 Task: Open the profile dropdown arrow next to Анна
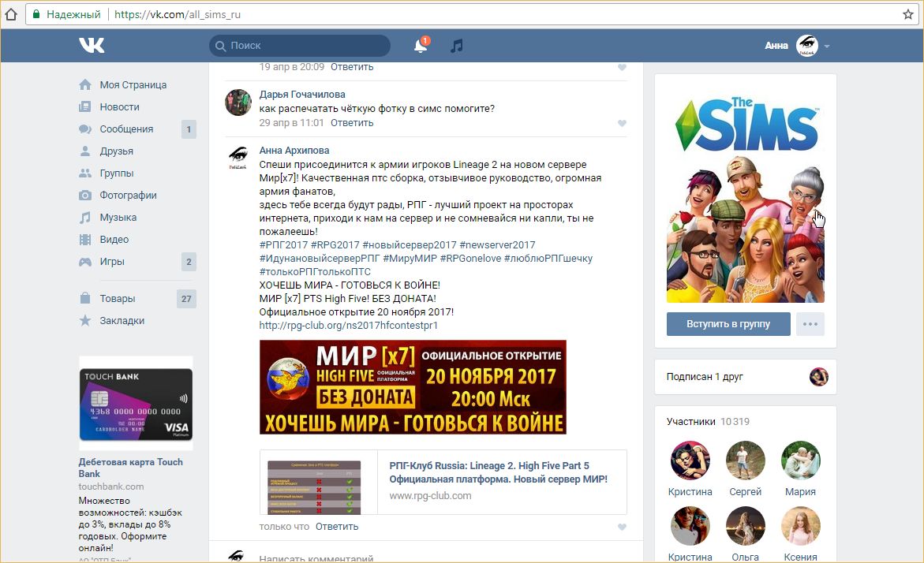827,46
